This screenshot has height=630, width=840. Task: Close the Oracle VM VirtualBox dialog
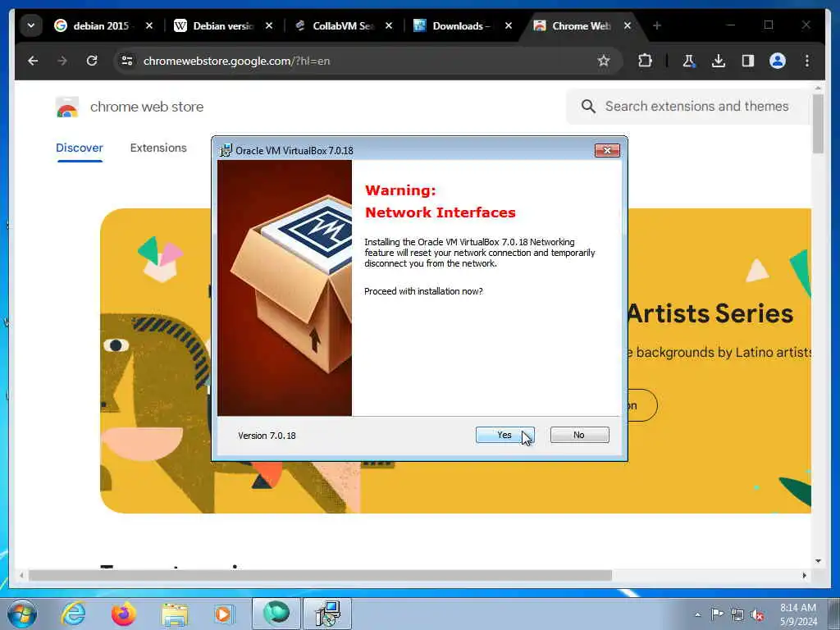click(607, 151)
